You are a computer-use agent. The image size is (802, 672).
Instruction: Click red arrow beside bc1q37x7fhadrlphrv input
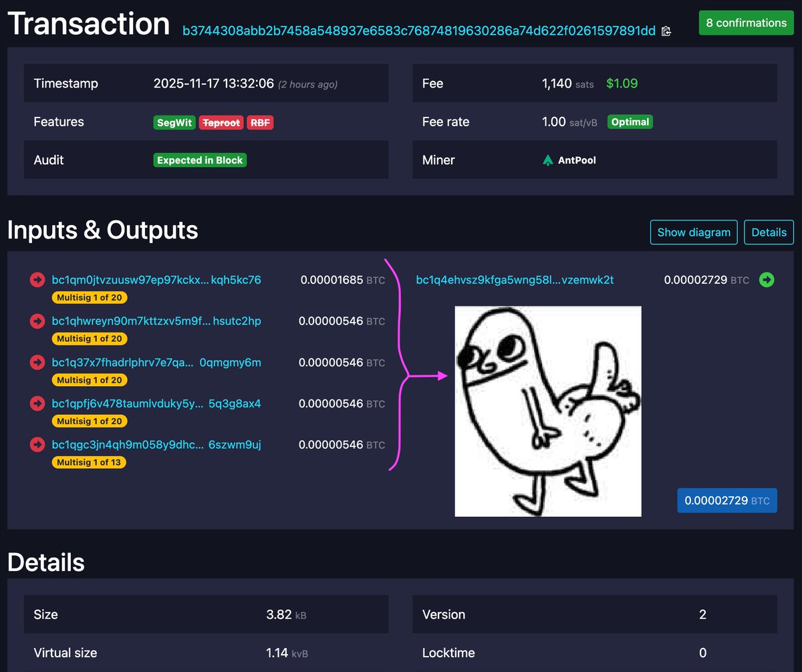pos(37,363)
